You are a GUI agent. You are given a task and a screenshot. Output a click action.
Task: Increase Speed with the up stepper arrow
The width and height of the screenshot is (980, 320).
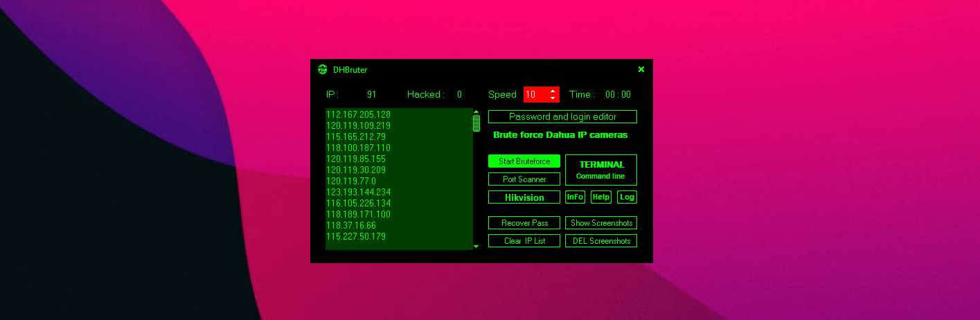point(553,91)
